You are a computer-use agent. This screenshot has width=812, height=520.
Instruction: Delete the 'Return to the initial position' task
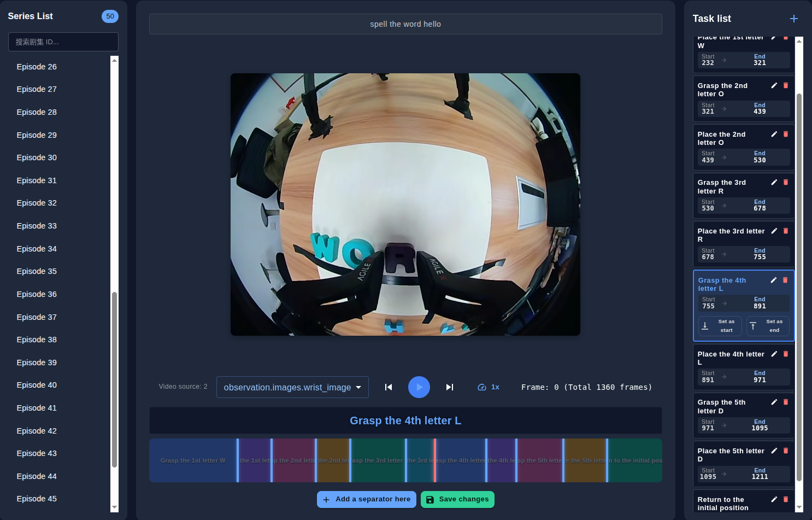(786, 499)
